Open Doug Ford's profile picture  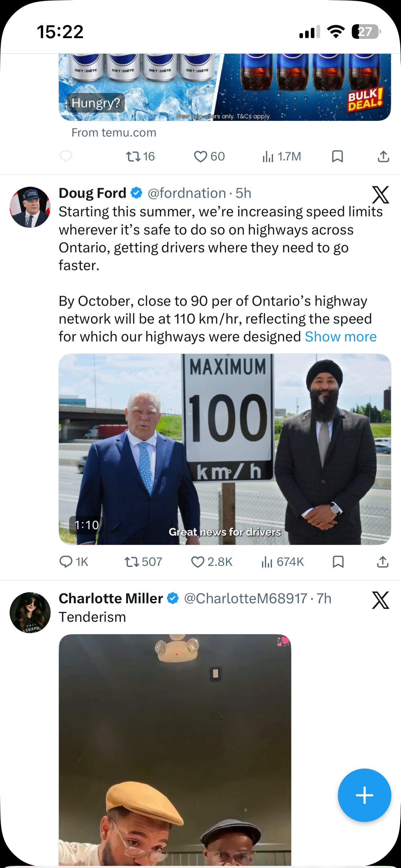pyautogui.click(x=30, y=207)
